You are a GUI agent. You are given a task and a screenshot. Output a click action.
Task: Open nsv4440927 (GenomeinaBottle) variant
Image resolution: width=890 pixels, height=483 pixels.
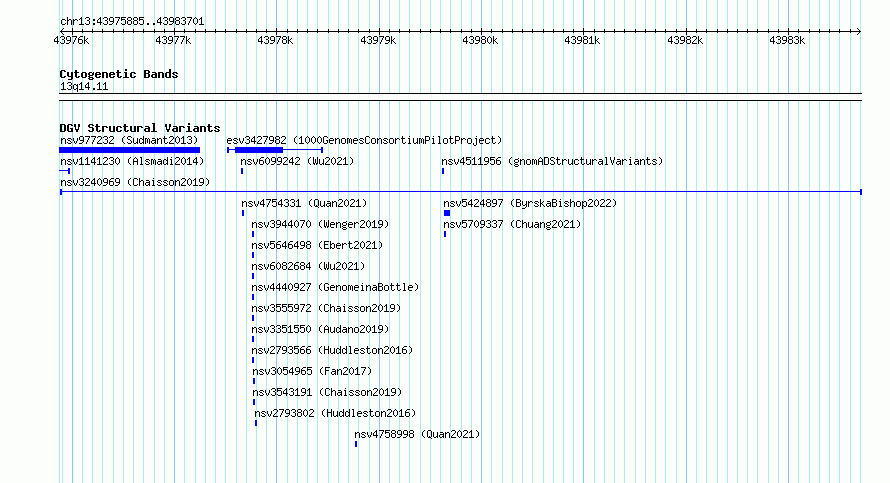[335, 287]
